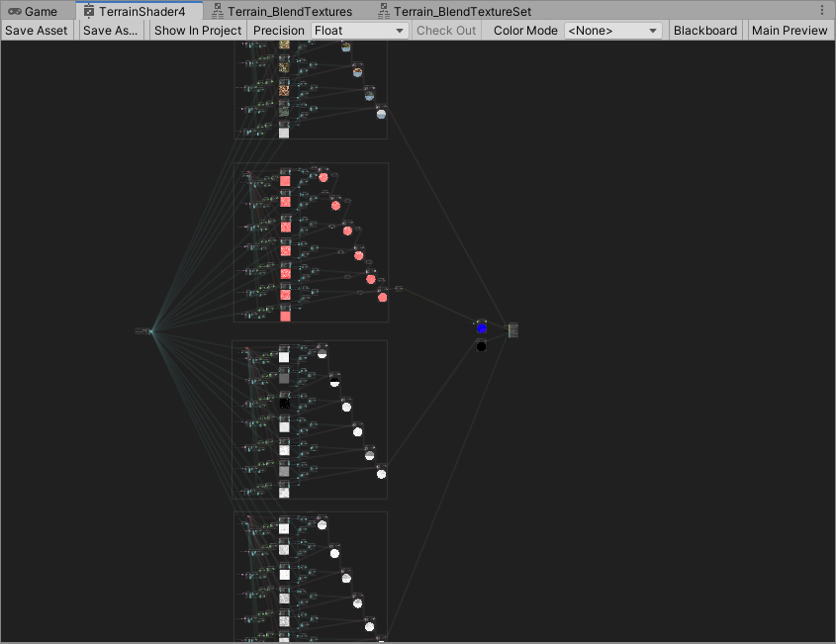
Task: Toggle the Main Preview panel
Action: (x=790, y=31)
